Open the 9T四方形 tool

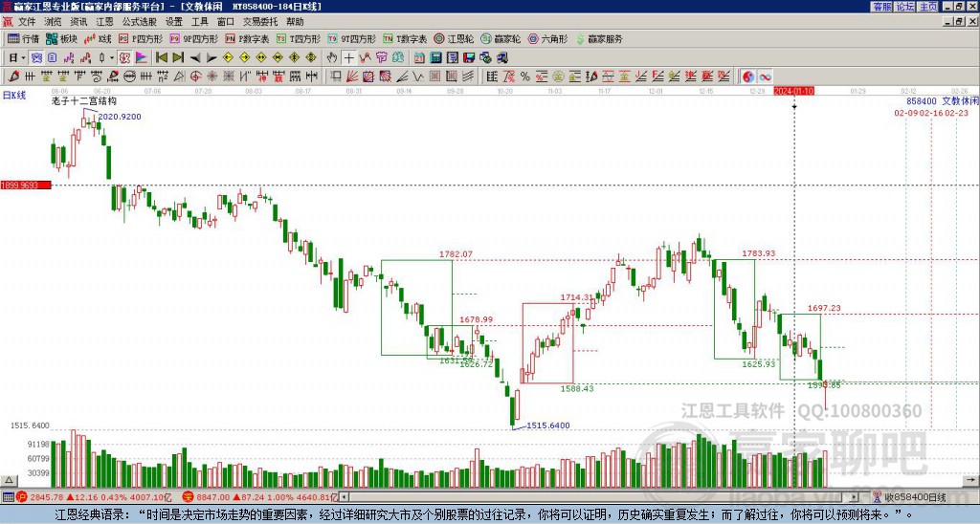[x=352, y=38]
